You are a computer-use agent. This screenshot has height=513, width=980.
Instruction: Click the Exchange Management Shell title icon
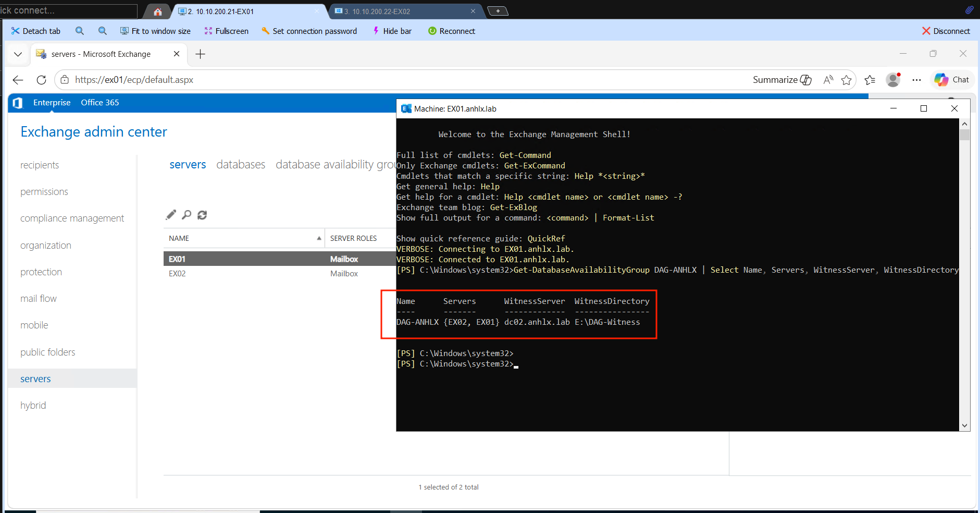click(x=406, y=108)
